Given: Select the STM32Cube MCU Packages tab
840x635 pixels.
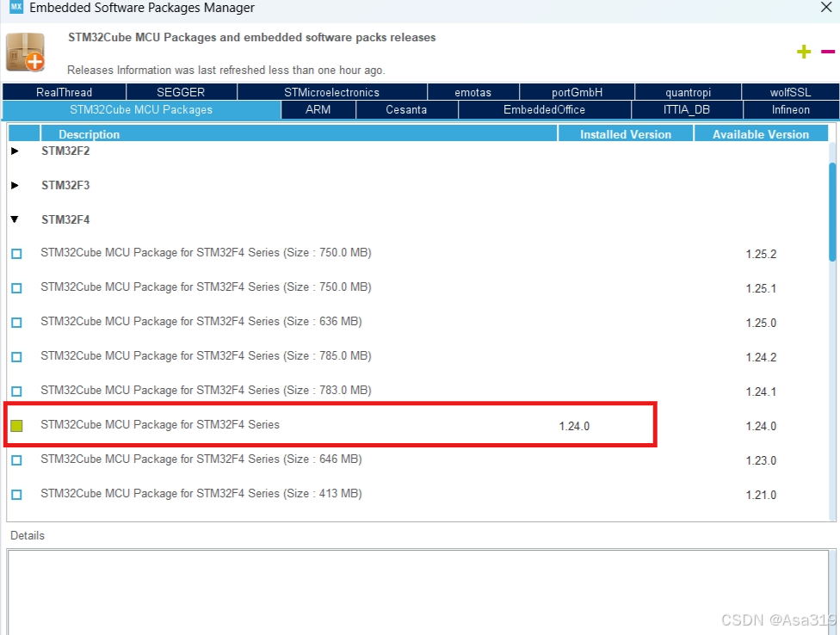Looking at the screenshot, I should tap(141, 110).
